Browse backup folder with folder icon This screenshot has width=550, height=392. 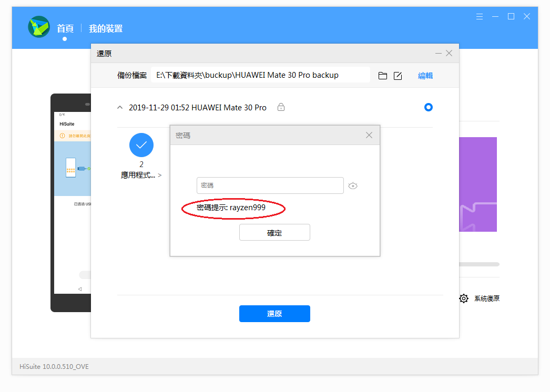tap(383, 76)
